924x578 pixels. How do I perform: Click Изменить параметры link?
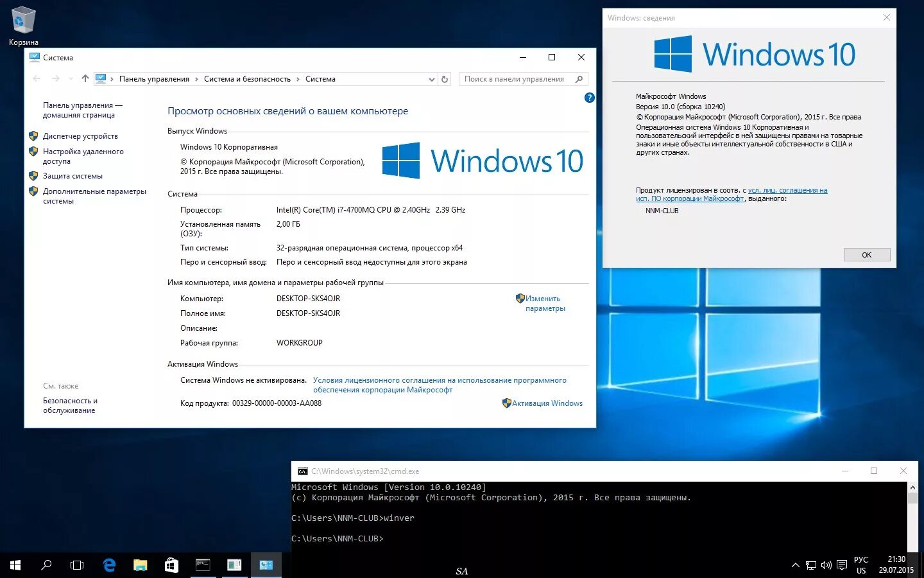(545, 303)
